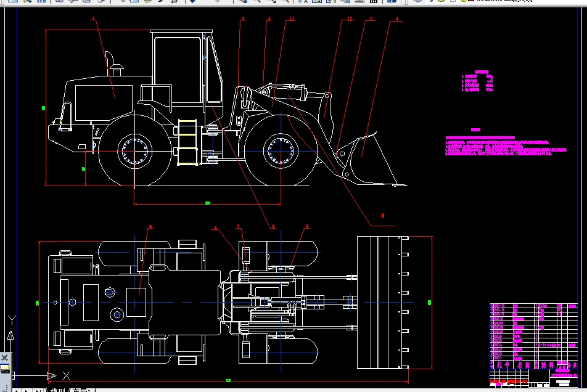This screenshot has height=392, width=587.
Task: Select the front wheel hub in side view
Action: coord(281,151)
